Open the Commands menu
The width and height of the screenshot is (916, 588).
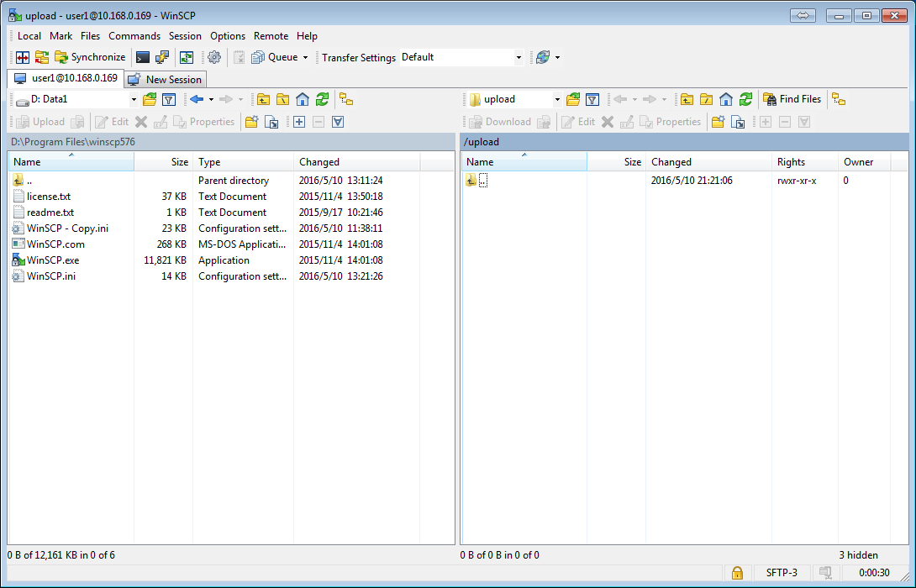pos(134,35)
